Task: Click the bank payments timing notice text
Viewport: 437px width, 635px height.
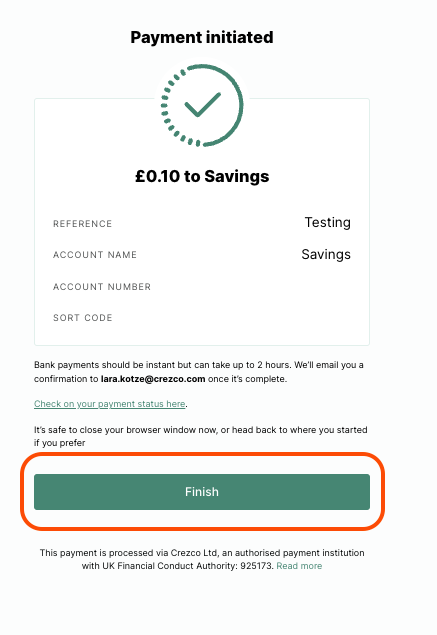Action: tap(199, 372)
